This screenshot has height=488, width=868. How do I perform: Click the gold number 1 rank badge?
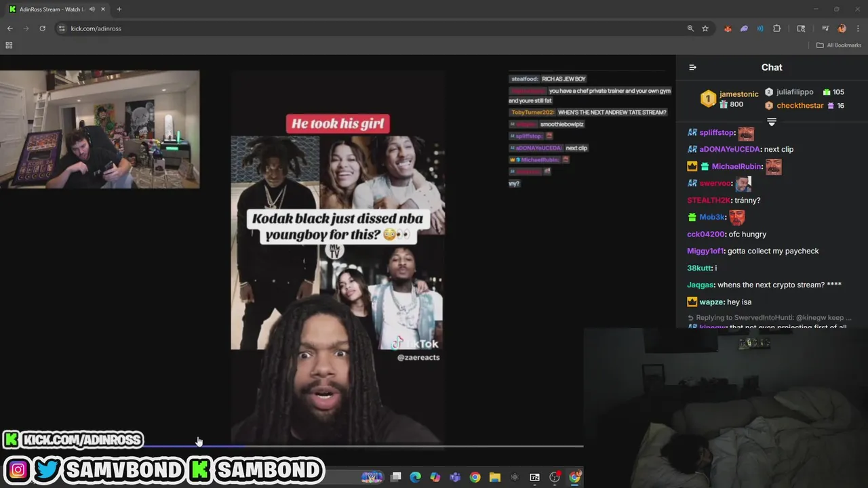[x=708, y=99]
